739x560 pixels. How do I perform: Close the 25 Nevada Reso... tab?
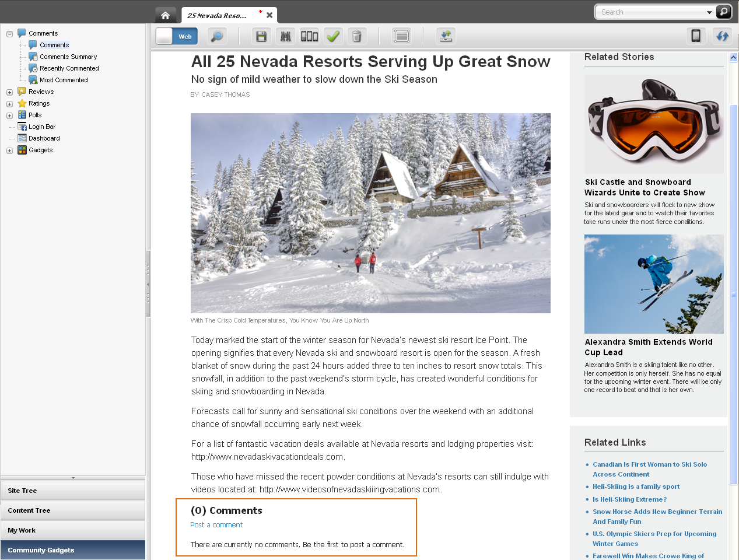click(x=269, y=16)
